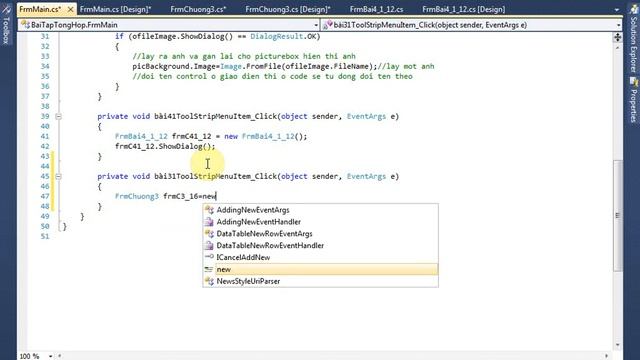Click the FrmBai4_1_12 type on line 41
The height and width of the screenshot is (360, 640).
pyautogui.click(x=141, y=136)
